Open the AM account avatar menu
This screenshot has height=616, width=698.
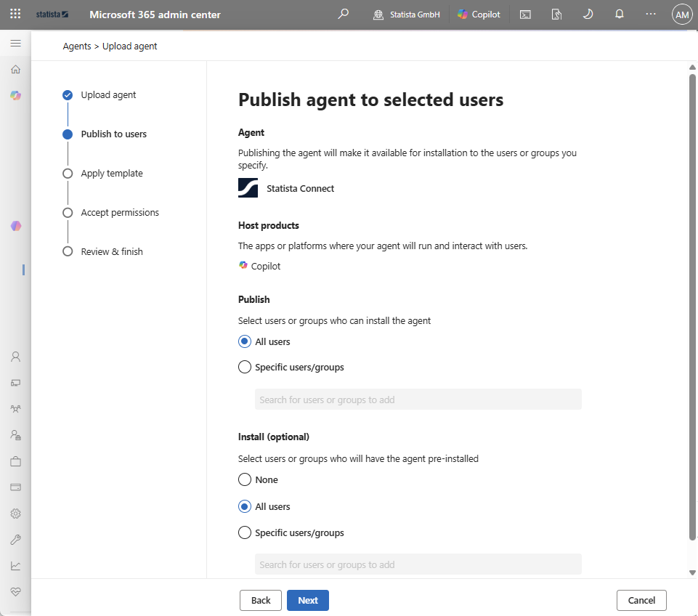(682, 15)
